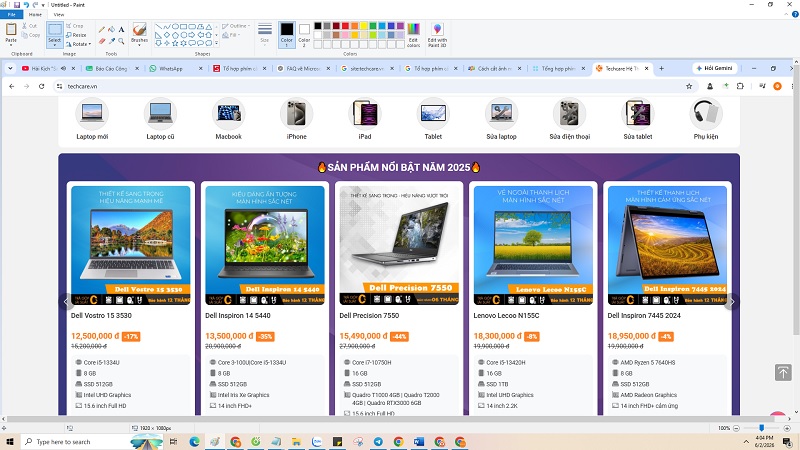The height and width of the screenshot is (450, 800).
Task: Click the new tab plus button
Action: pos(661,68)
